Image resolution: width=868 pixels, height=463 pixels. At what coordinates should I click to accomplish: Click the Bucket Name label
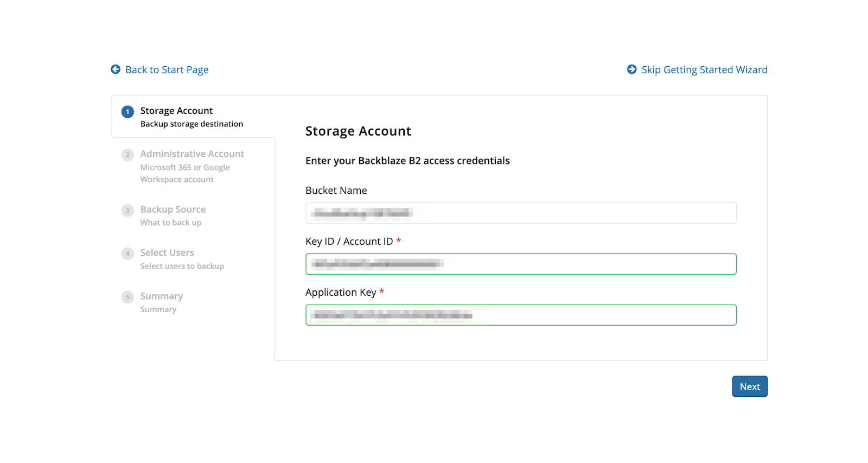(336, 191)
